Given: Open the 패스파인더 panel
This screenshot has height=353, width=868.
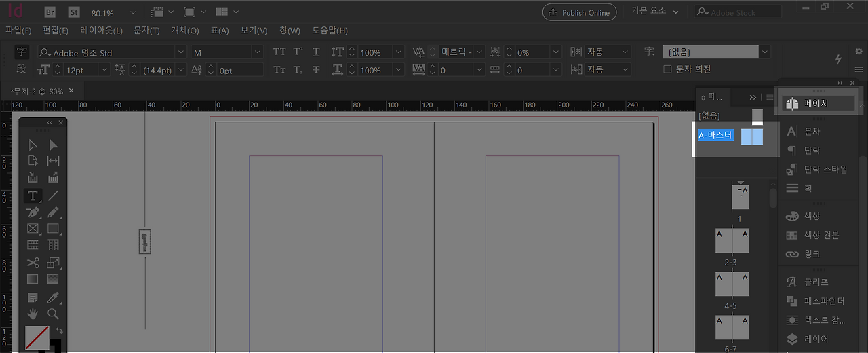Looking at the screenshot, I should pyautogui.click(x=816, y=301).
